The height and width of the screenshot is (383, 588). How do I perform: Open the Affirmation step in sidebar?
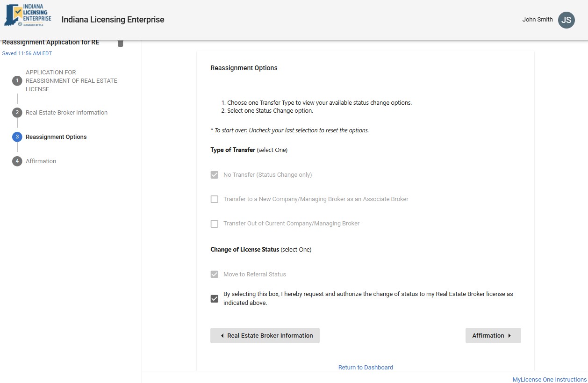click(41, 161)
